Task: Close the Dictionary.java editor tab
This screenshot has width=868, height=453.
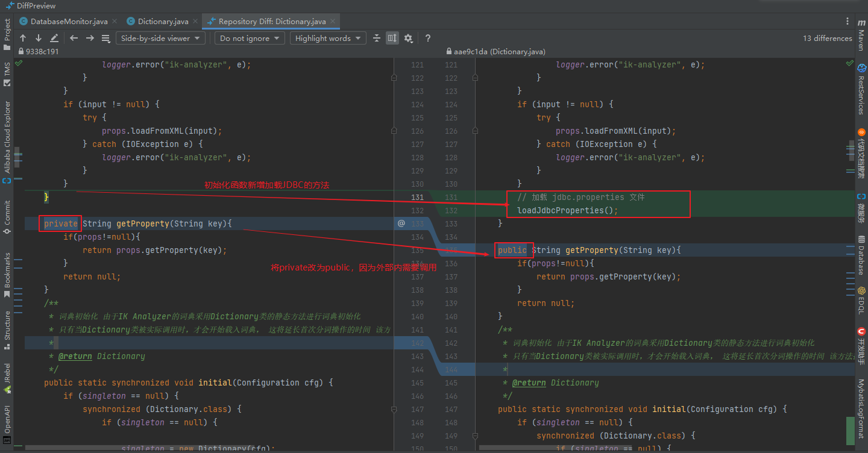Action: pyautogui.click(x=195, y=21)
